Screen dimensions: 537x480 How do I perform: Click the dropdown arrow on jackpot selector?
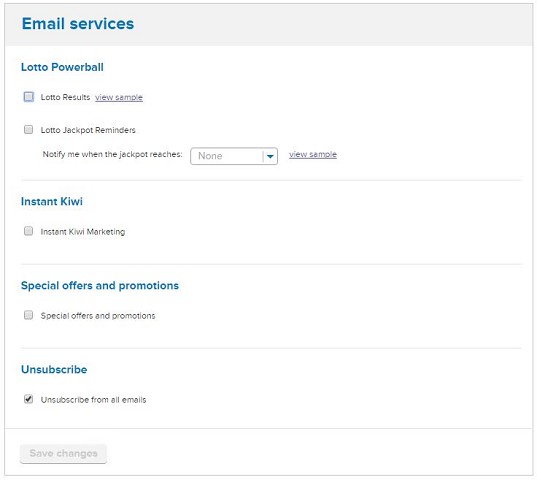(270, 156)
